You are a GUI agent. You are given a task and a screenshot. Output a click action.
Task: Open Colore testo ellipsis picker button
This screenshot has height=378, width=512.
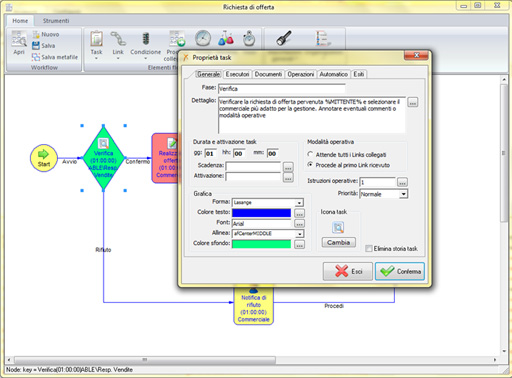[x=299, y=213]
